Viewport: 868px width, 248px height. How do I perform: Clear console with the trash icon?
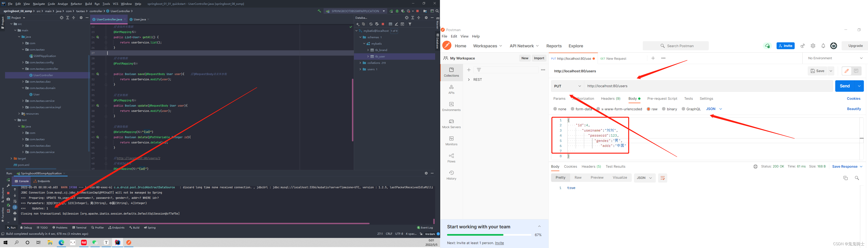pyautogui.click(x=15, y=219)
